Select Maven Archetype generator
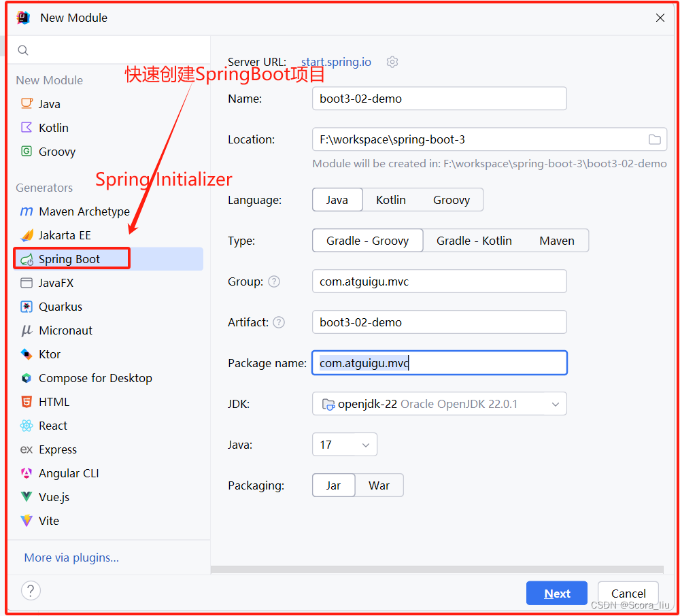The width and height of the screenshot is (680, 616). coord(108,211)
